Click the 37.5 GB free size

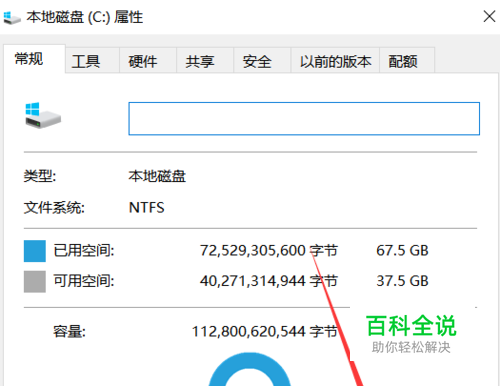[x=402, y=281]
